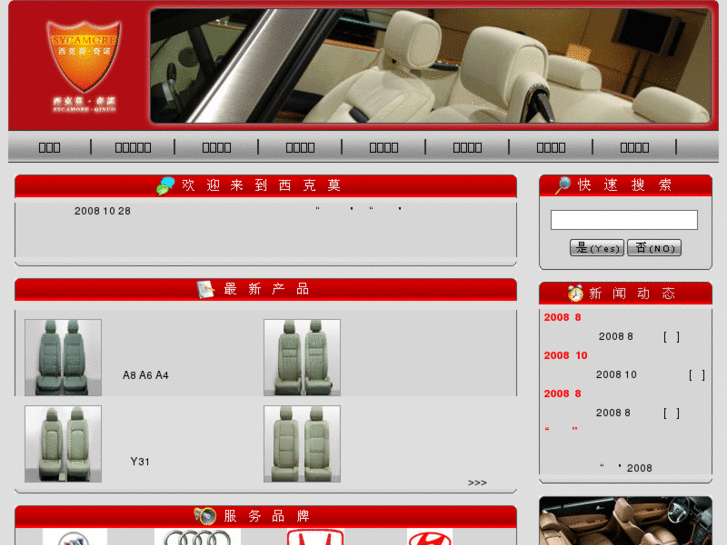Click the Sycamore shield logo
727x545 pixels.
84,56
